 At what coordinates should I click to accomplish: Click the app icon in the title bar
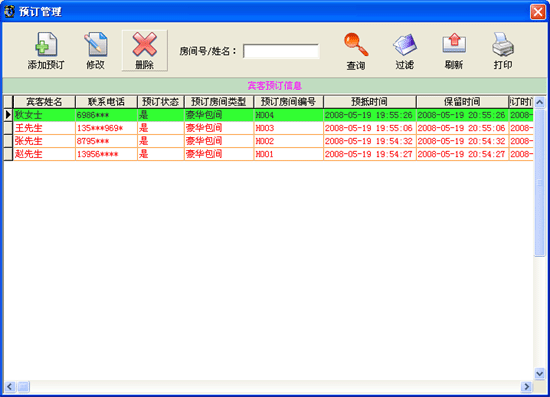[9, 12]
